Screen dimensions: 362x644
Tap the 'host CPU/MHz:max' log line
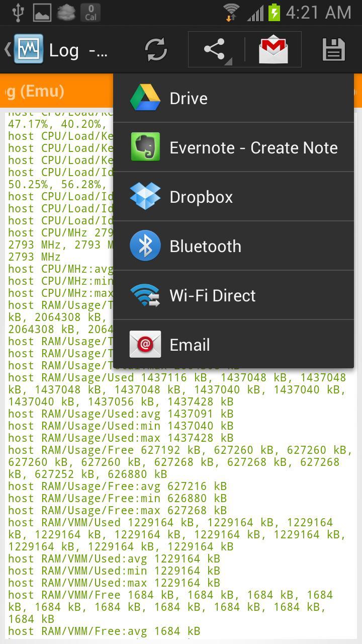point(60,293)
